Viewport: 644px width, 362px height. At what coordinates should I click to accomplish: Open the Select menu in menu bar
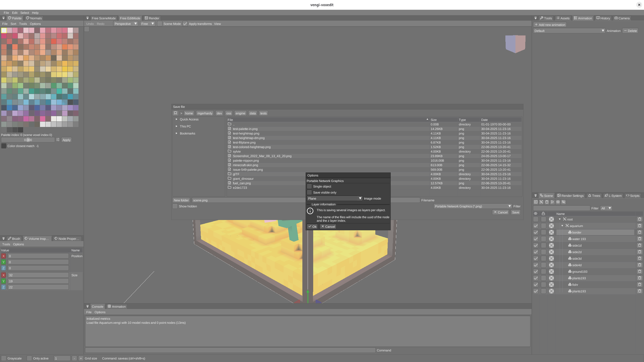[x=25, y=13]
